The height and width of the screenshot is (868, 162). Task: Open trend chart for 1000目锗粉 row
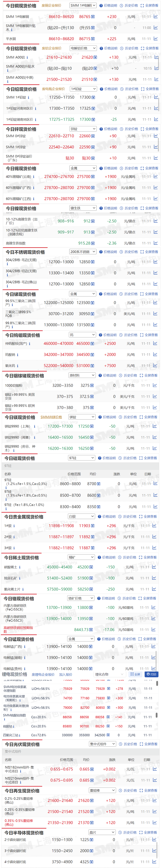click(x=155, y=385)
